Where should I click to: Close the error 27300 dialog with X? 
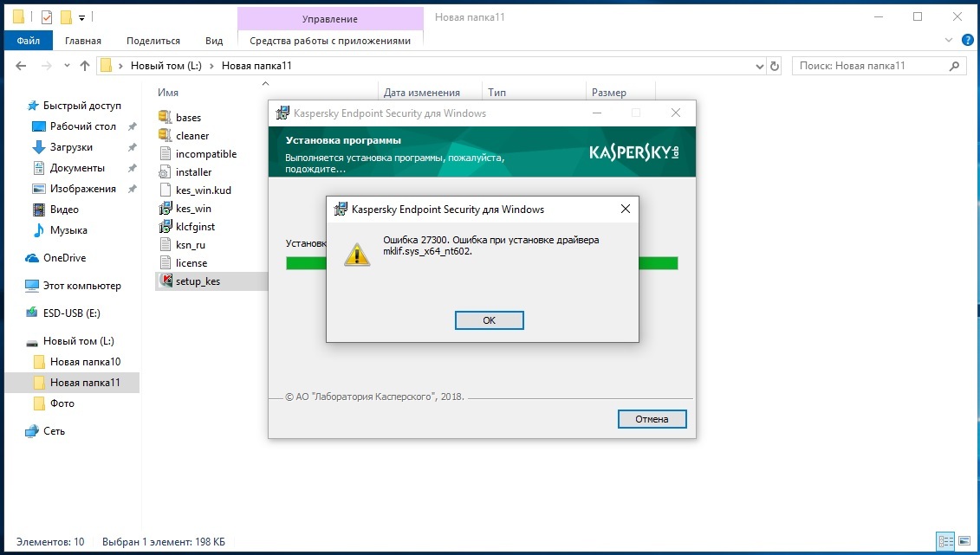point(625,210)
